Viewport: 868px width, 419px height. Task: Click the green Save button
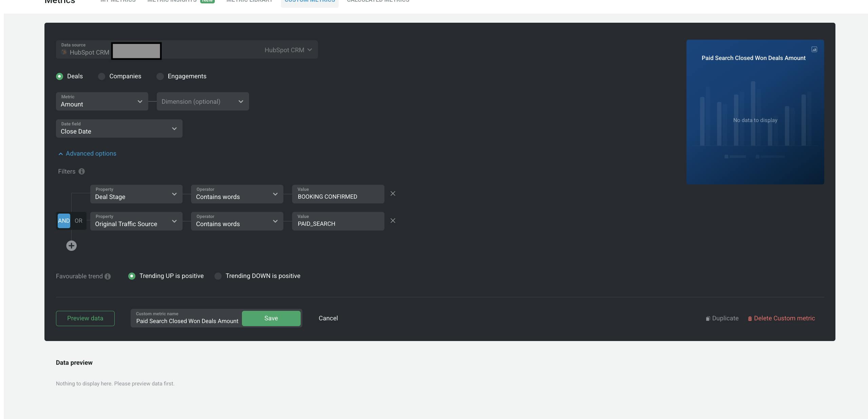pos(271,318)
